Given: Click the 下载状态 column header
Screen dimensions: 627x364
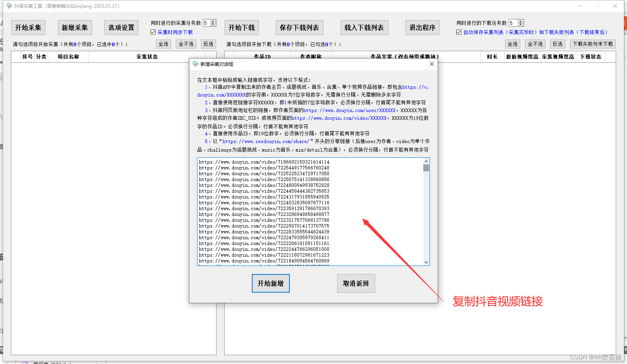Looking at the screenshot, I should click(x=591, y=57).
